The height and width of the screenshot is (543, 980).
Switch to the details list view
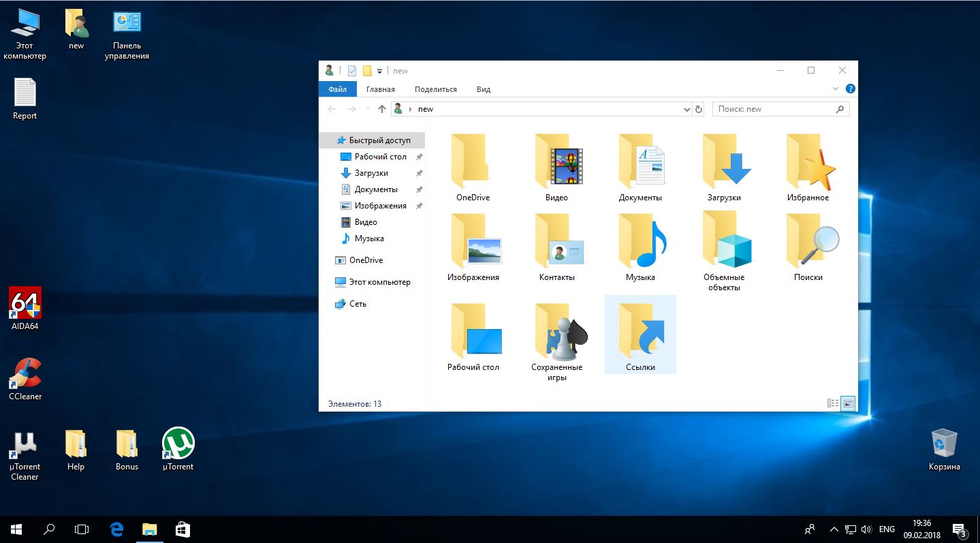(x=833, y=403)
